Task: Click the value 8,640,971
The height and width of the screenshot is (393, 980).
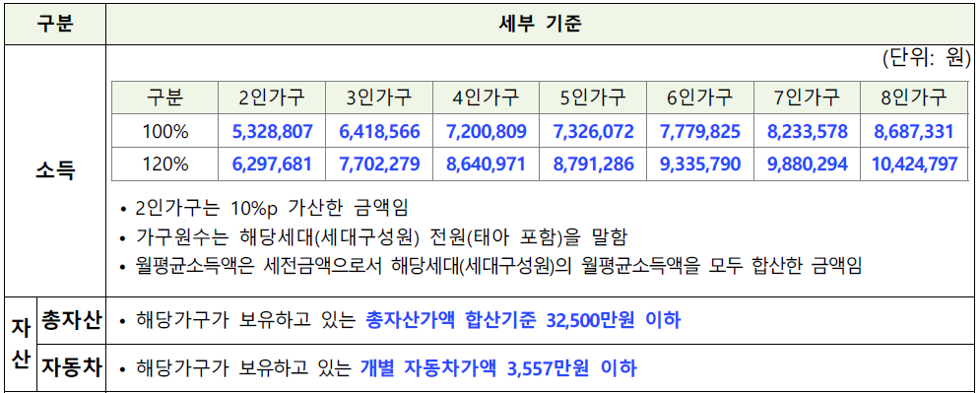Action: (x=487, y=164)
